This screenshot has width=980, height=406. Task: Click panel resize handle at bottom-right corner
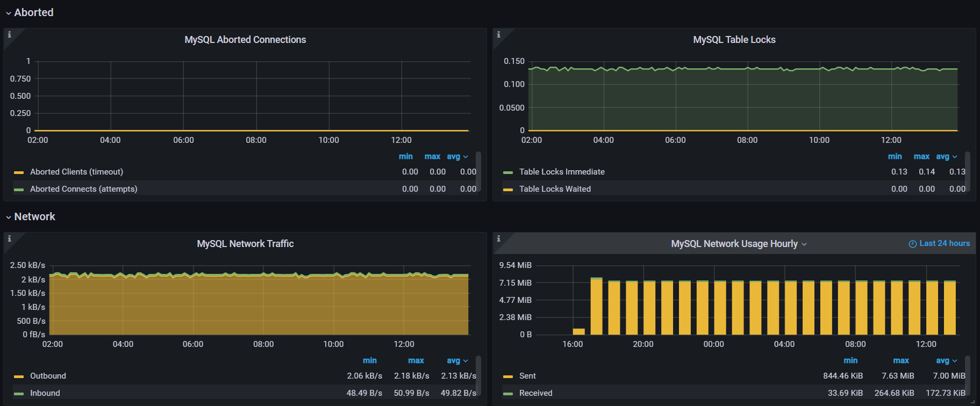click(x=972, y=402)
